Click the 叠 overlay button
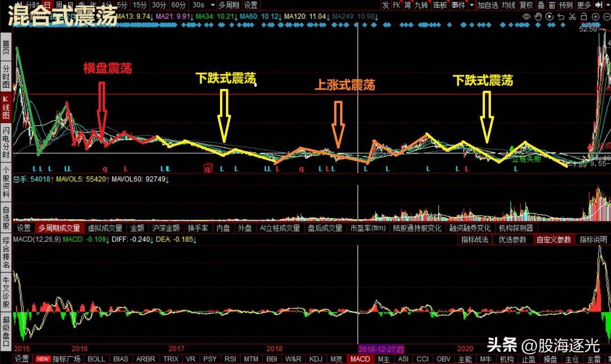 (x=541, y=5)
